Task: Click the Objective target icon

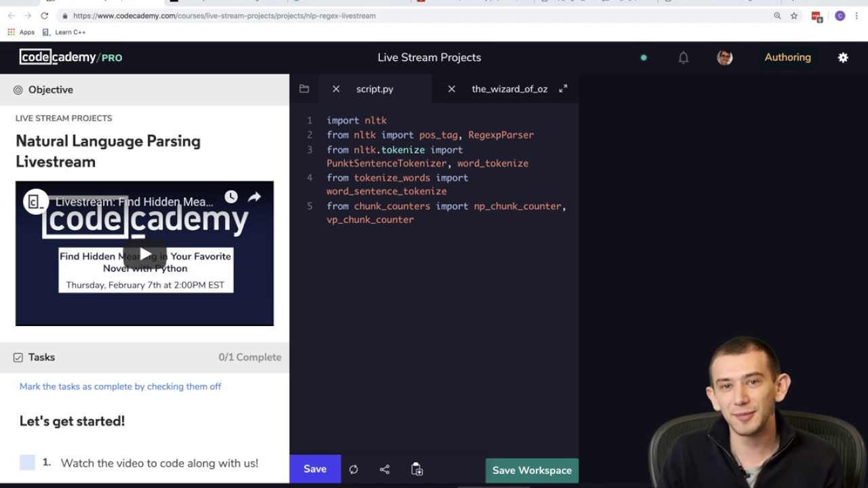Action: pos(18,89)
